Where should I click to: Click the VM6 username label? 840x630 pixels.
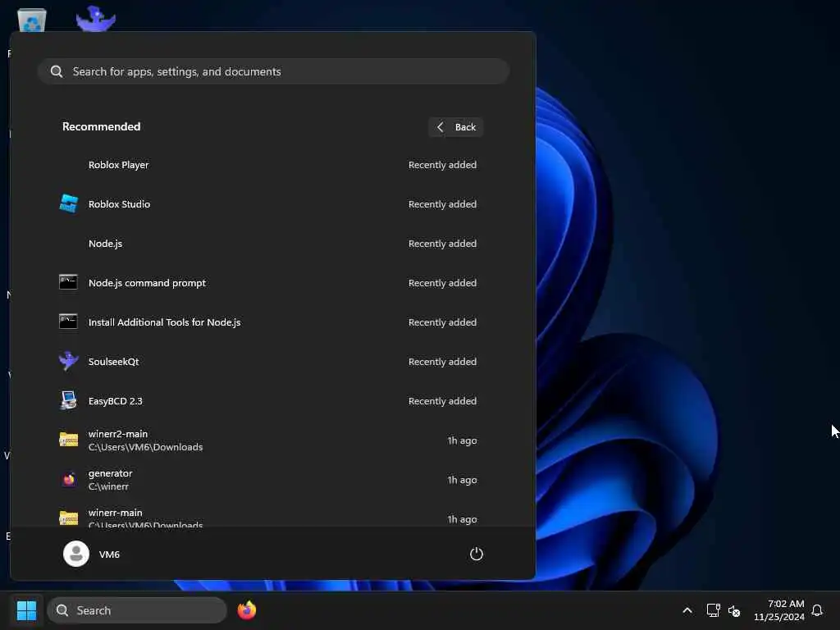click(109, 555)
